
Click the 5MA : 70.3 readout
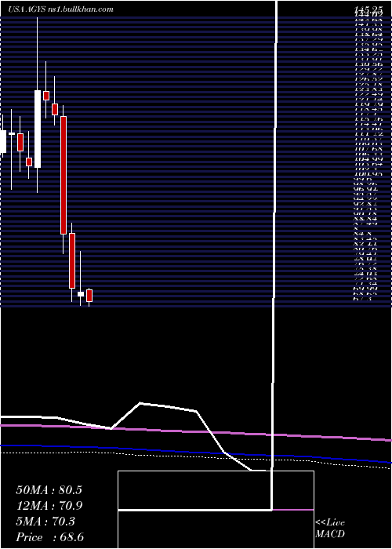tap(46, 522)
